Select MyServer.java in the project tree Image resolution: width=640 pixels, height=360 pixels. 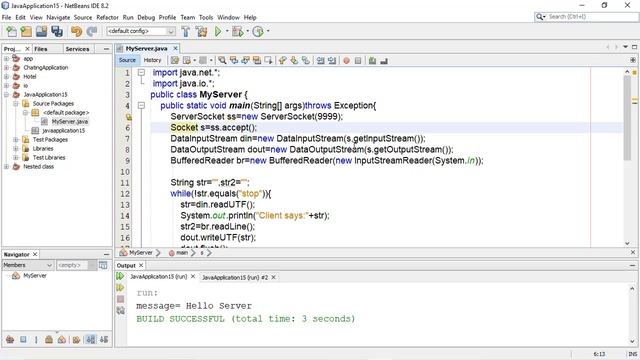tap(69, 122)
